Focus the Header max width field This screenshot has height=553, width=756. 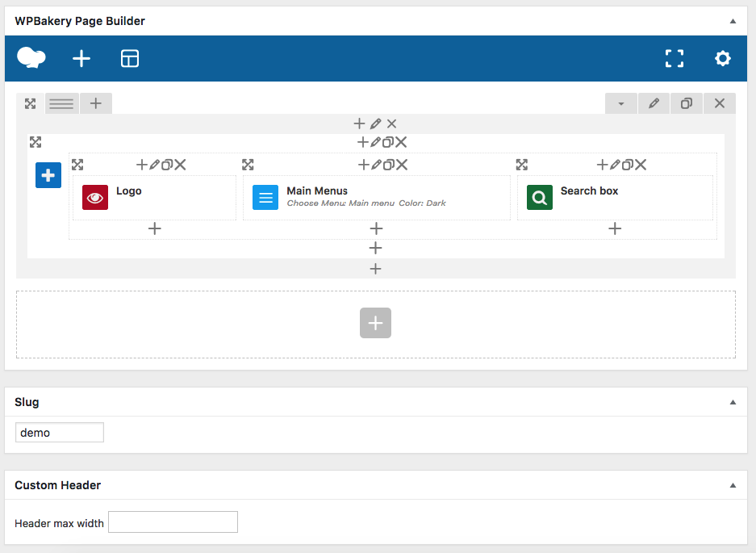click(173, 522)
